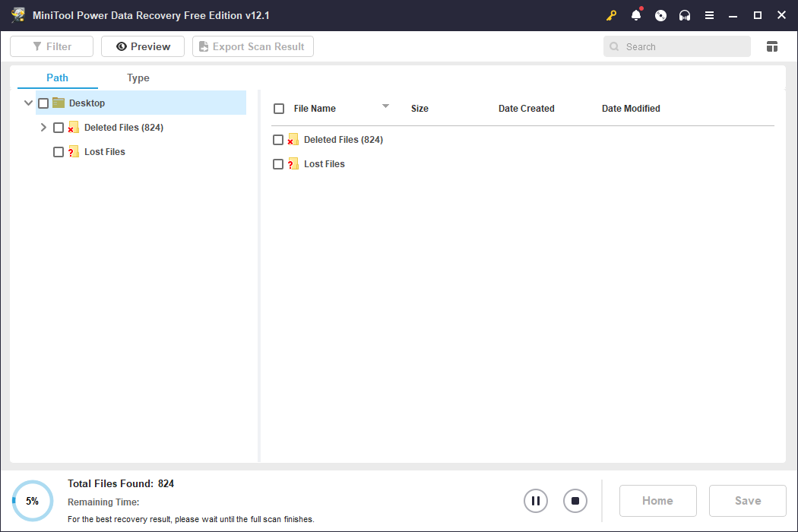Open the notifications bell icon
This screenshot has width=798, height=532.
pos(636,14)
